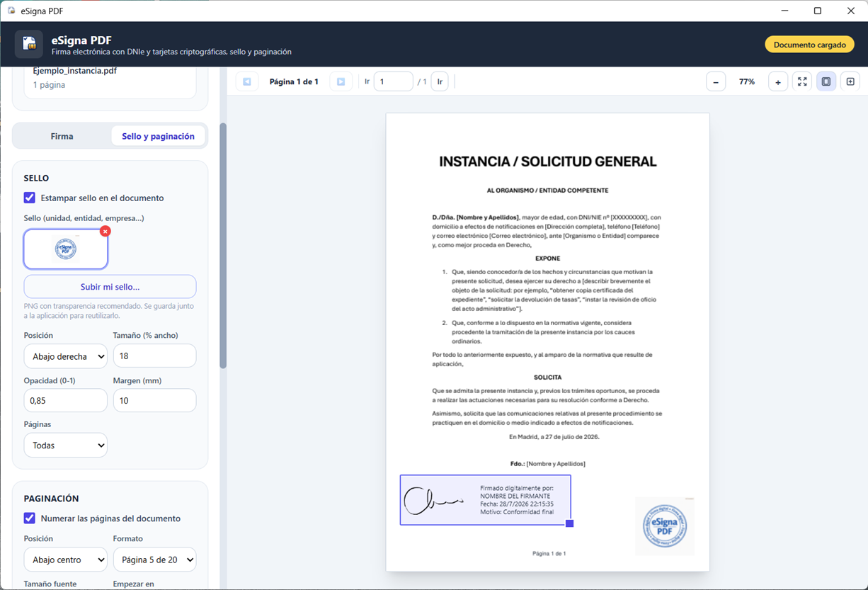Fit document to window with arrows icon
Image resolution: width=868 pixels, height=590 pixels.
coord(802,81)
